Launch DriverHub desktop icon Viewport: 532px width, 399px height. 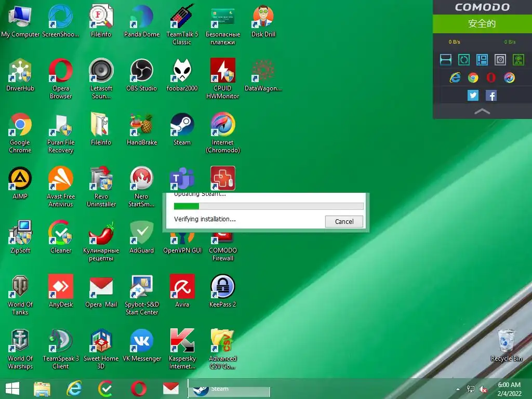pyautogui.click(x=20, y=75)
